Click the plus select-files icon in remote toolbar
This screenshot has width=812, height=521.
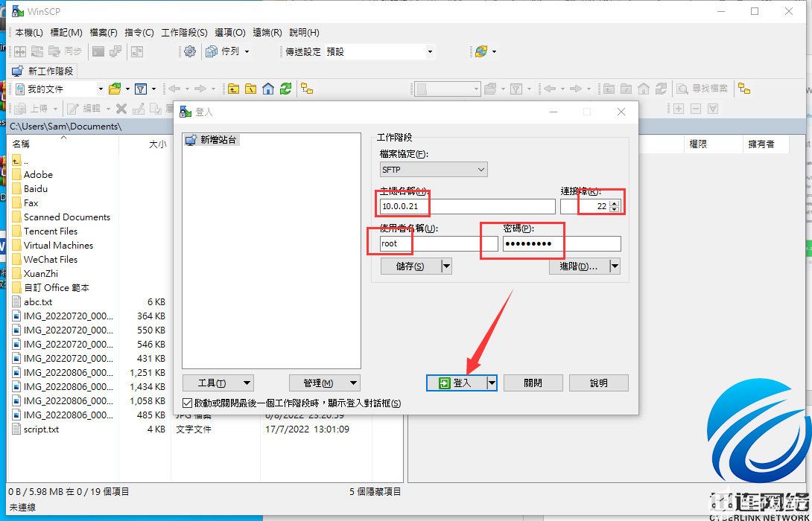coord(679,109)
